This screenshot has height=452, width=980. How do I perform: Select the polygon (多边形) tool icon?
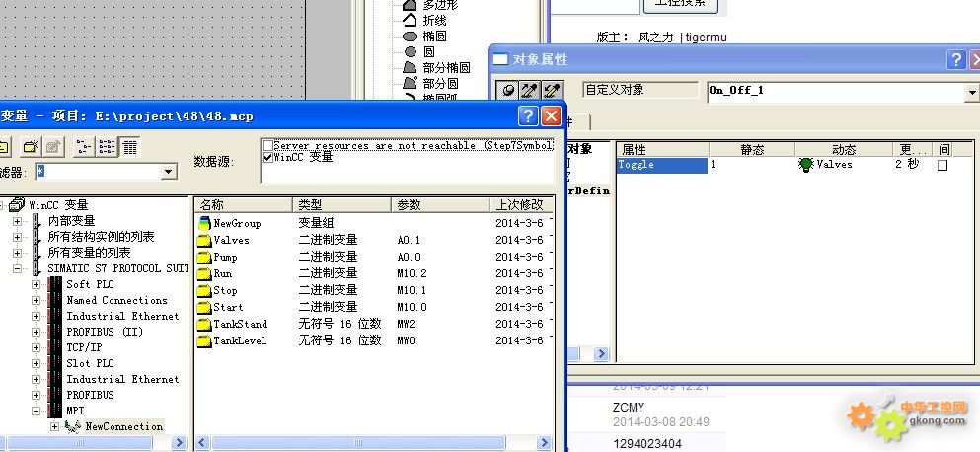click(x=410, y=5)
